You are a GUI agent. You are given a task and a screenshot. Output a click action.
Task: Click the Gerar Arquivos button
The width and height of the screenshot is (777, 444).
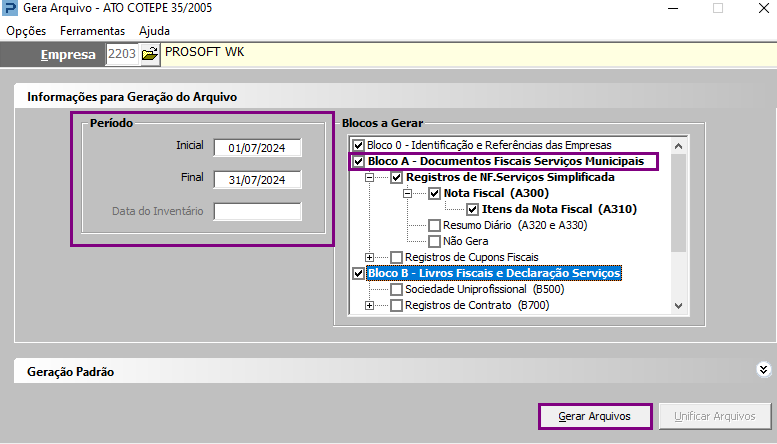click(595, 416)
